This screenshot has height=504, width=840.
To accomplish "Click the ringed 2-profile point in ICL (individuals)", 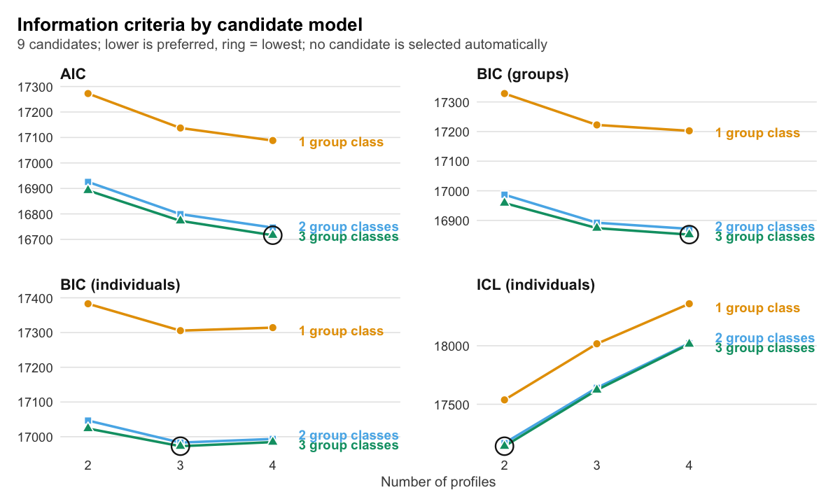I will [x=505, y=445].
